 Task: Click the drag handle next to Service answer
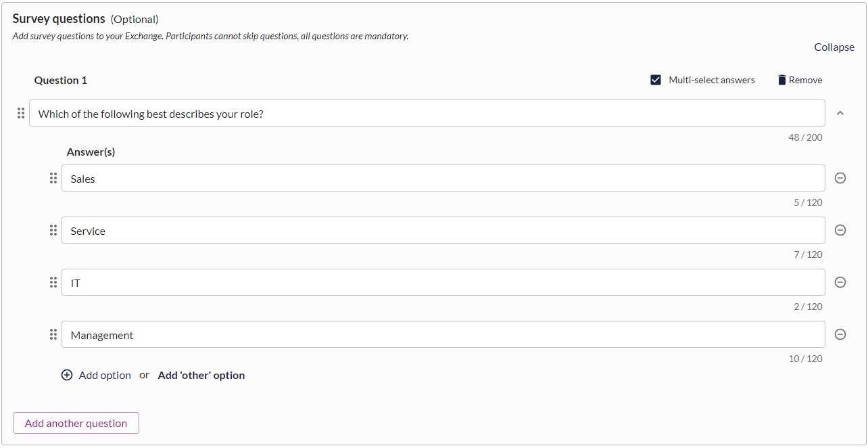53,230
